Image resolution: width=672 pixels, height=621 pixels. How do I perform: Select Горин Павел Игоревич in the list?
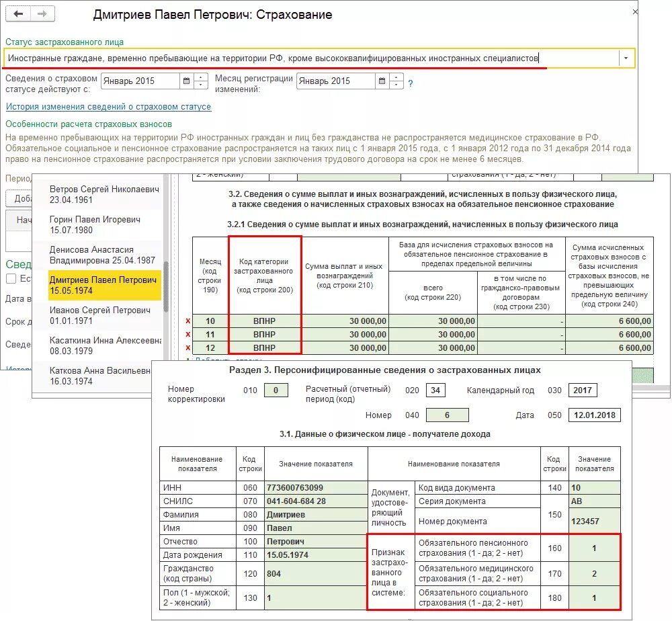click(x=105, y=224)
